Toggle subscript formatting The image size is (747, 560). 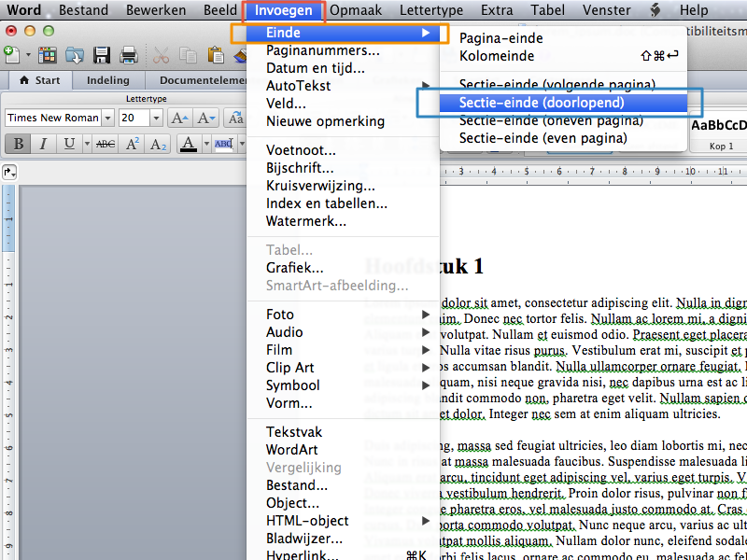pos(158,144)
